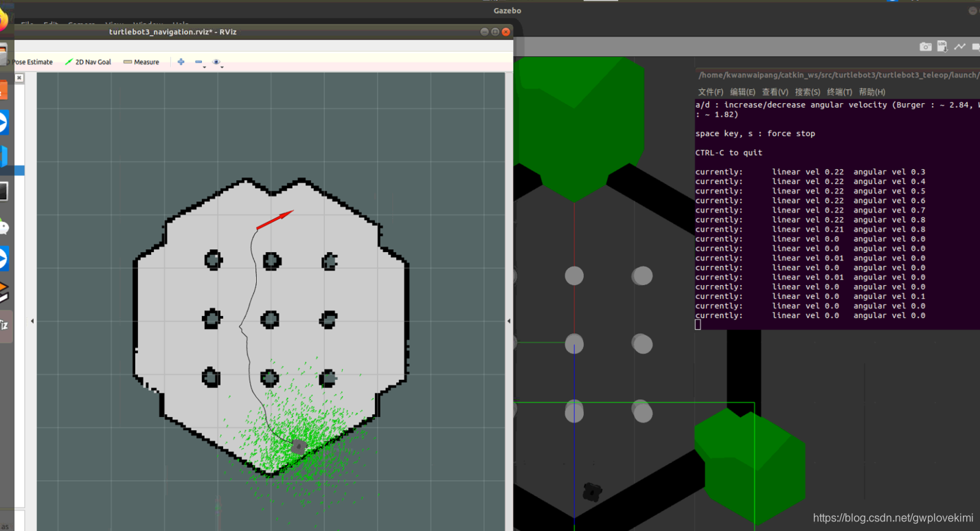Close the RViz left panel with its X

[19, 78]
